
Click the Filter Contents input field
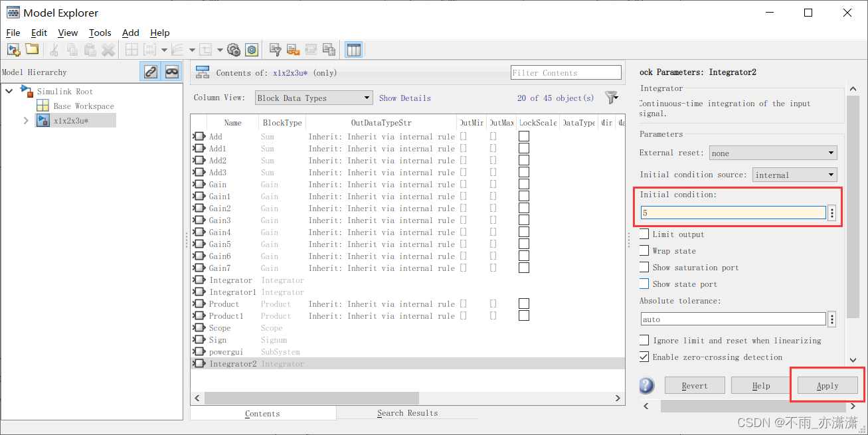(565, 72)
